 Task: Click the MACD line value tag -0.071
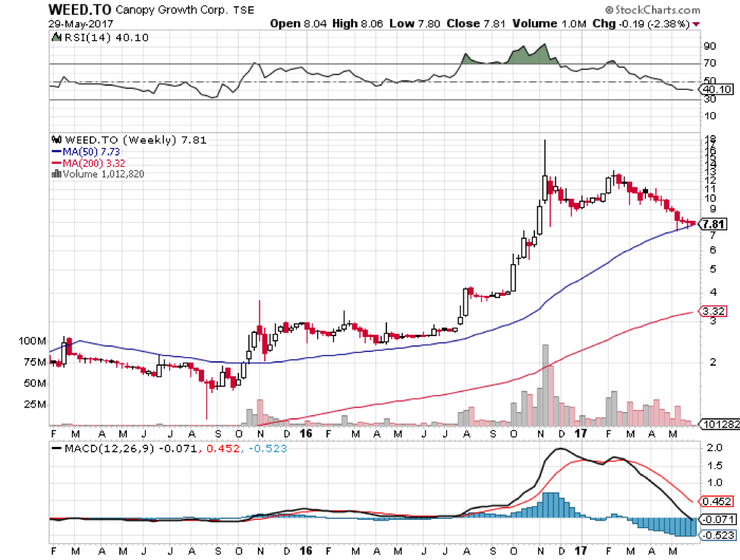tap(717, 520)
